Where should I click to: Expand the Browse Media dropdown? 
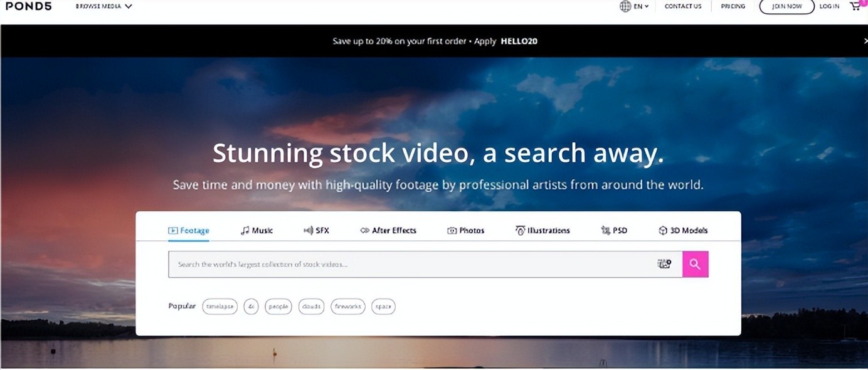(103, 6)
